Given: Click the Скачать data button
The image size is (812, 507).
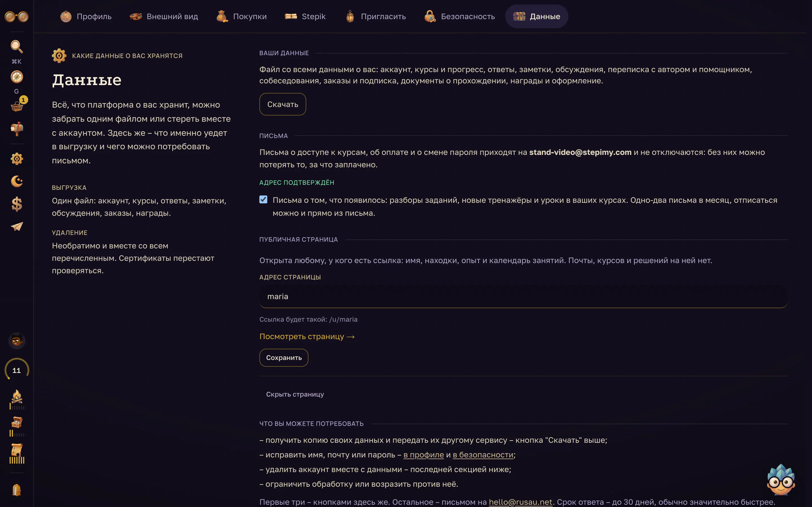Looking at the screenshot, I should click(x=283, y=104).
